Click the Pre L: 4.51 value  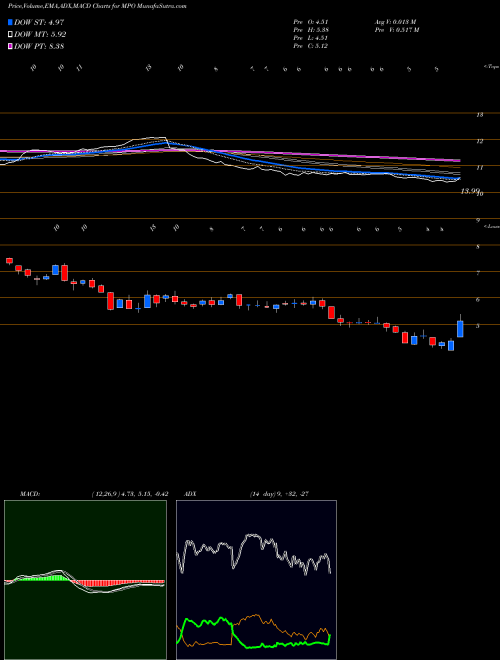pos(311,38)
